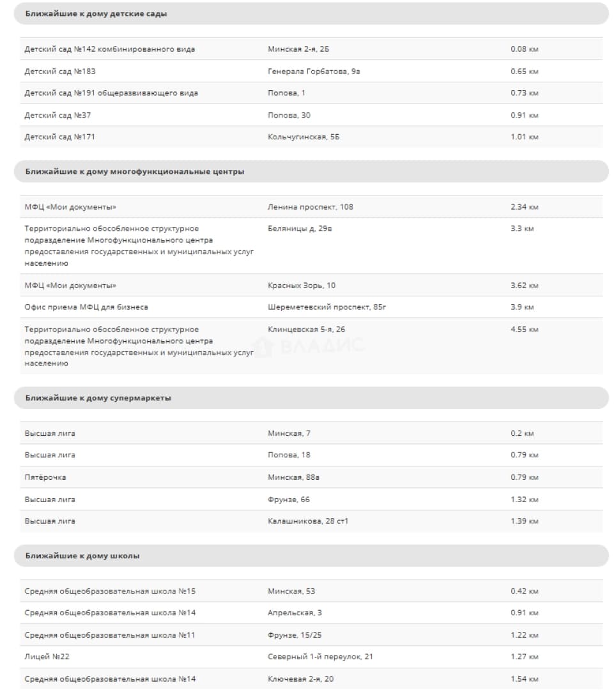Select the 'Пятёрочка' supermarket row

coord(312,477)
